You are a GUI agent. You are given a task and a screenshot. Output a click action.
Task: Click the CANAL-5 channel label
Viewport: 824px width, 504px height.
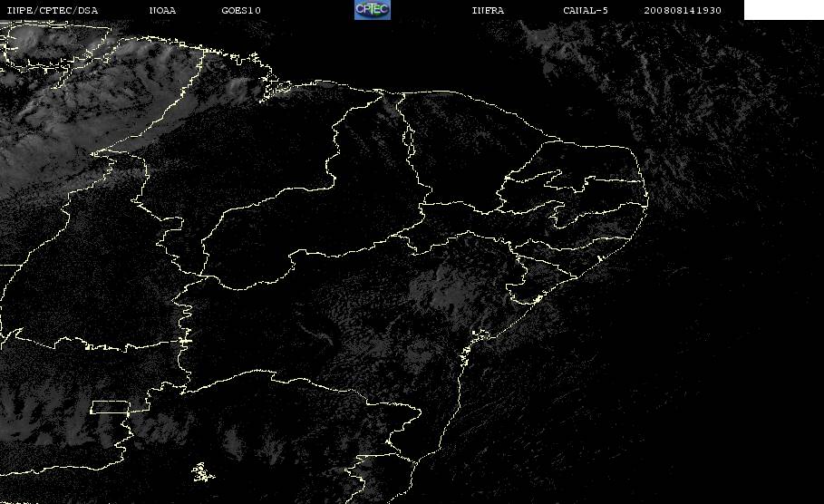tap(586, 11)
